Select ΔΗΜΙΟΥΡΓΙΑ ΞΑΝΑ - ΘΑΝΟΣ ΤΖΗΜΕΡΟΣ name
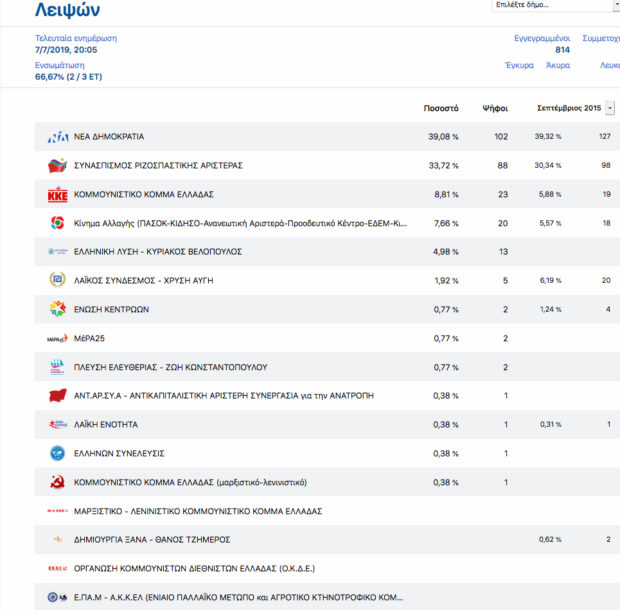 [x=152, y=540]
